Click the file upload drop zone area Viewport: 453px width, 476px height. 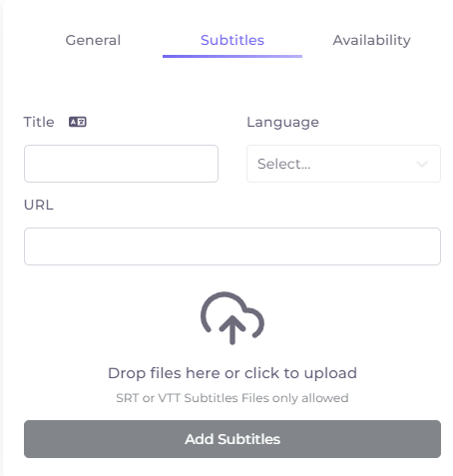coord(232,347)
